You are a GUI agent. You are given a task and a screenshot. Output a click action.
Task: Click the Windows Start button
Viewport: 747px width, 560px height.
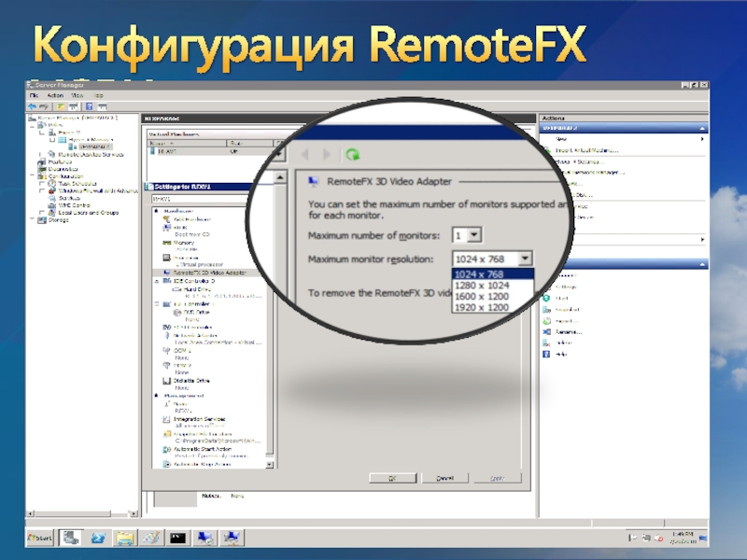tap(40, 539)
